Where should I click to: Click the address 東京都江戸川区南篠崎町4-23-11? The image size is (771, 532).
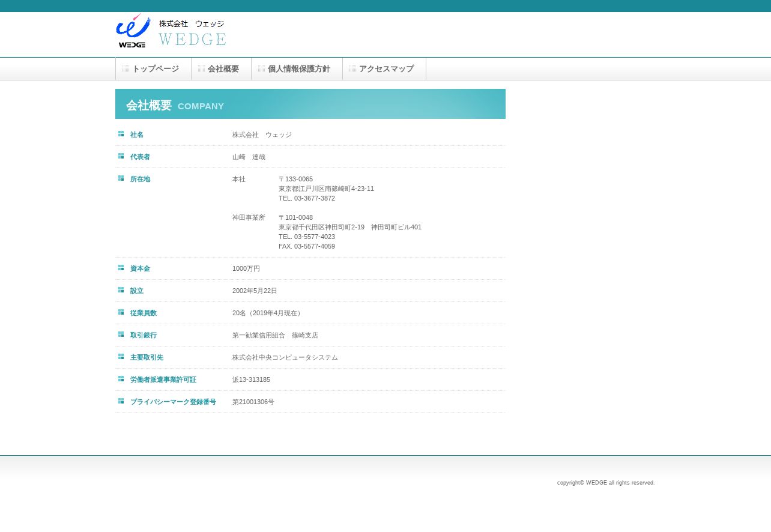point(326,189)
